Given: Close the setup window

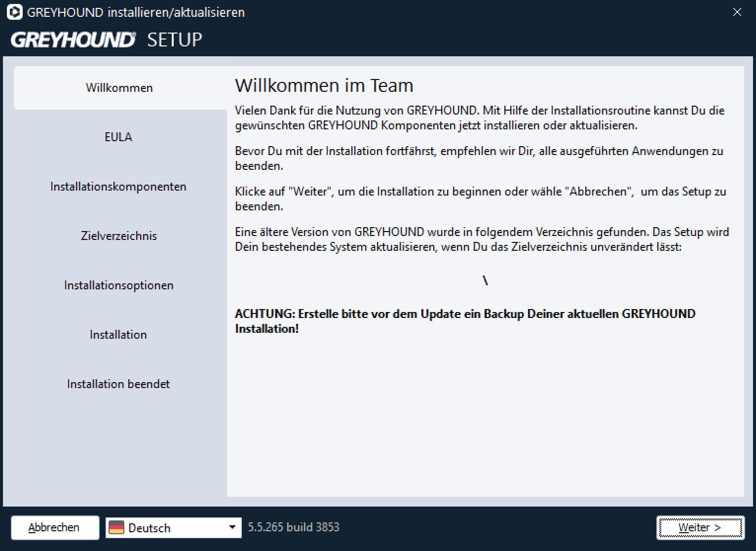Looking at the screenshot, I should [x=737, y=12].
